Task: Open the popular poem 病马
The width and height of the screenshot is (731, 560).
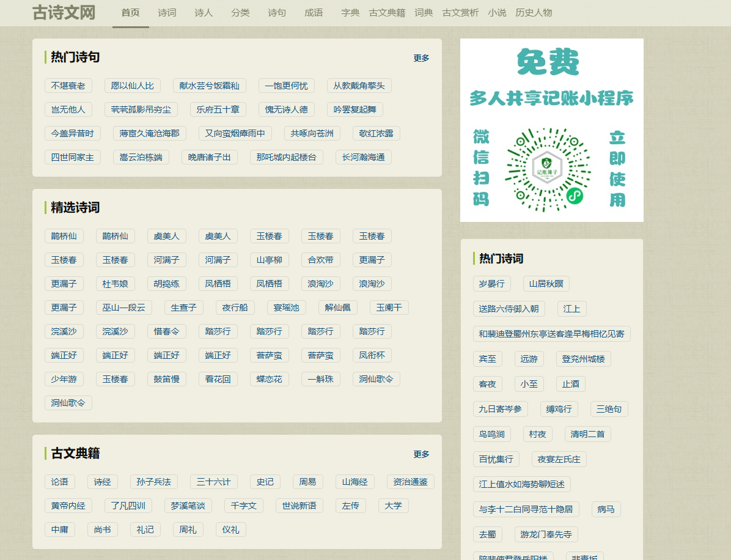Action: point(606,509)
